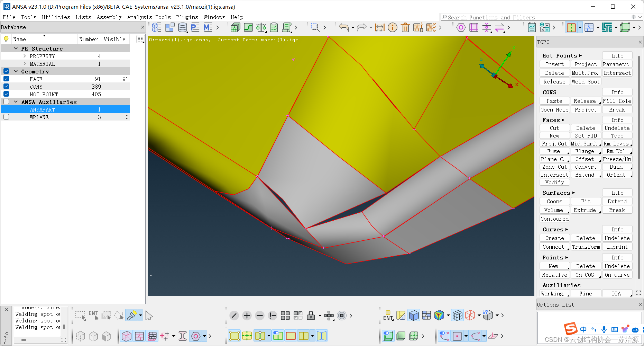Expand the PROPERTY tree node
Screen dimensions: 644x346
pyautogui.click(x=25, y=56)
